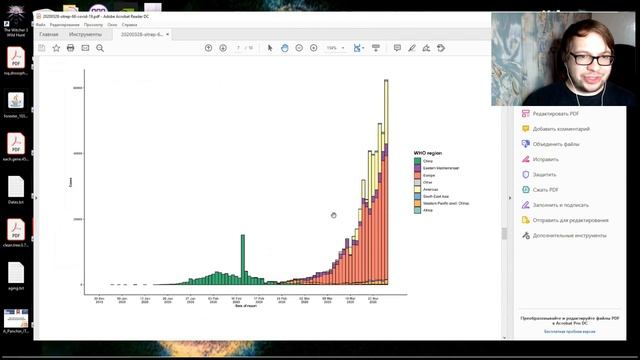This screenshot has width=640, height=360.
Task: Go to previous page with the up arrow
Action: coord(208,48)
